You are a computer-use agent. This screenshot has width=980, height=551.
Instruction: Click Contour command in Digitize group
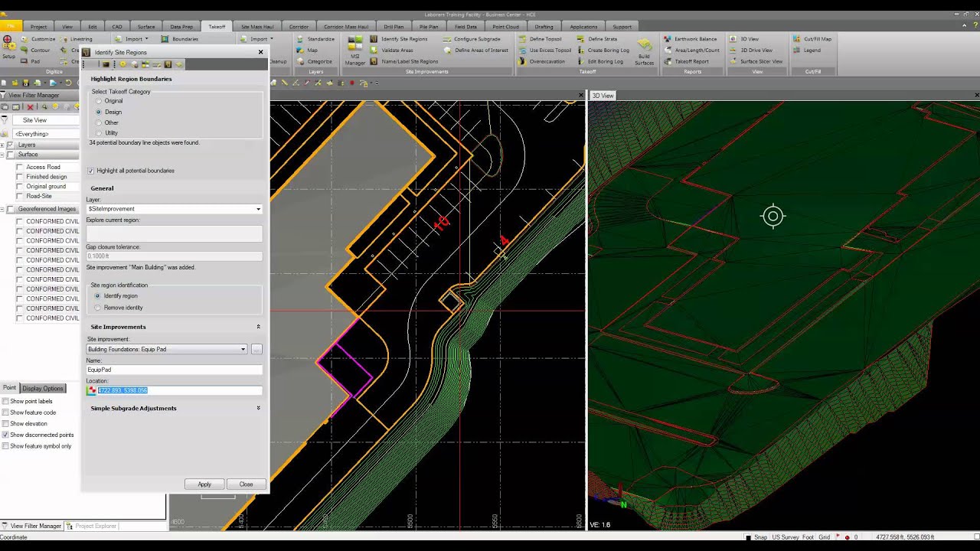coord(34,51)
